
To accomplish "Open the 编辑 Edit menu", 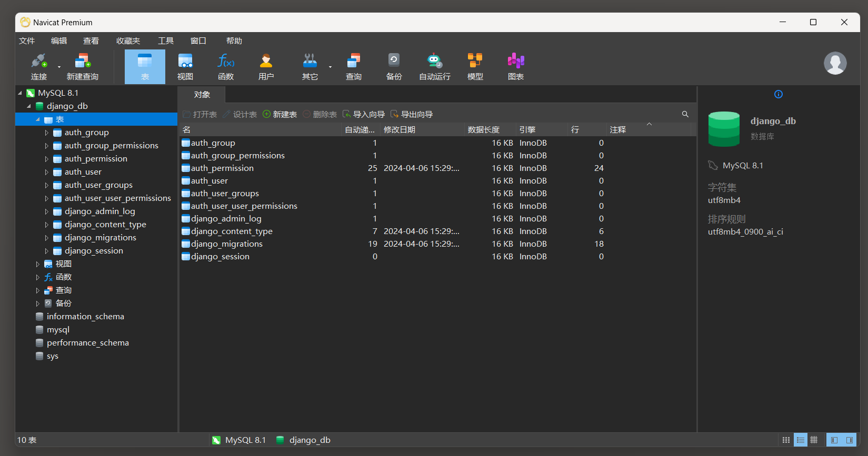I will click(x=59, y=41).
